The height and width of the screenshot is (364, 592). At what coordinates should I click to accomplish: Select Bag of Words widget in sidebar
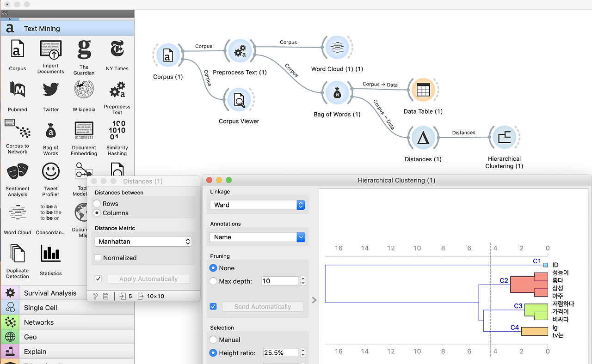coord(51,139)
